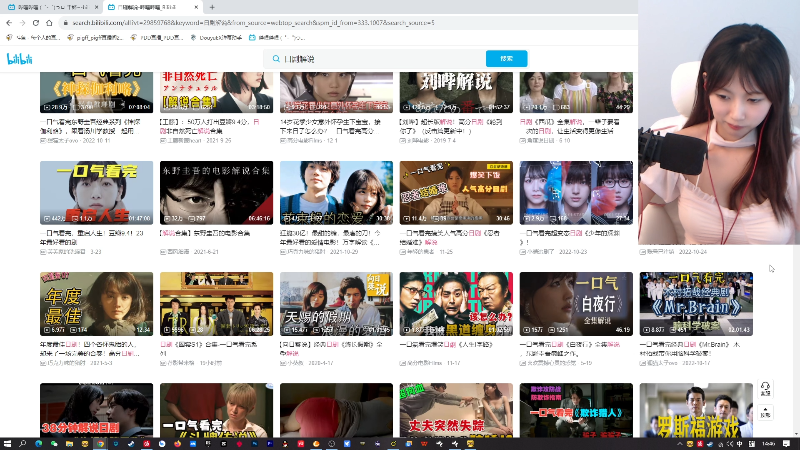Click the bilibili logo
800x450 pixels.
pos(19,59)
